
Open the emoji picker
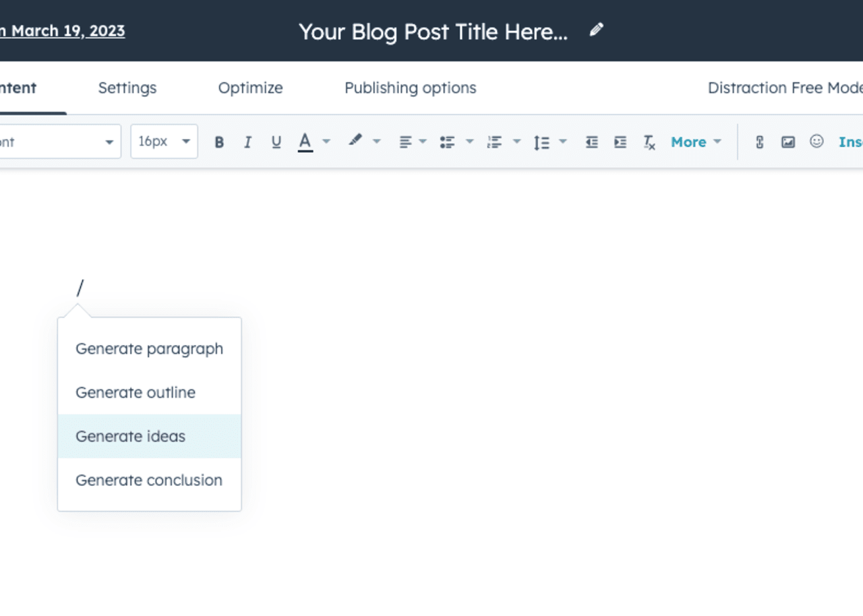(x=816, y=142)
